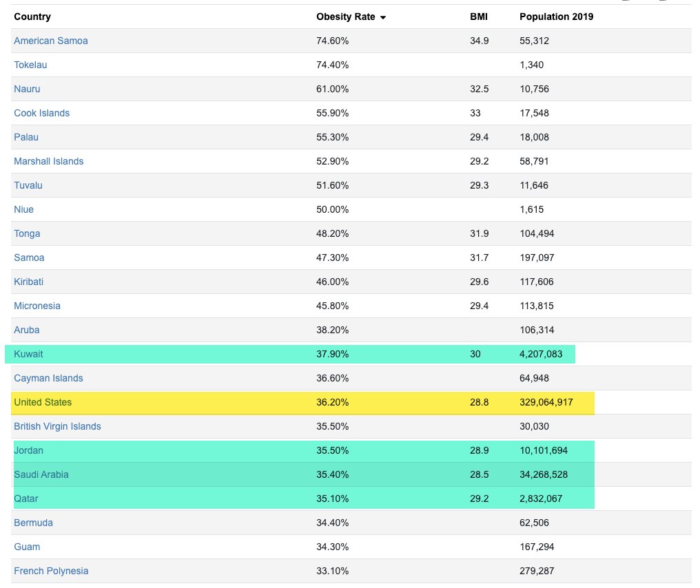Select the 36.20% United States obesity rate
This screenshot has width=700, height=588.
click(x=332, y=402)
